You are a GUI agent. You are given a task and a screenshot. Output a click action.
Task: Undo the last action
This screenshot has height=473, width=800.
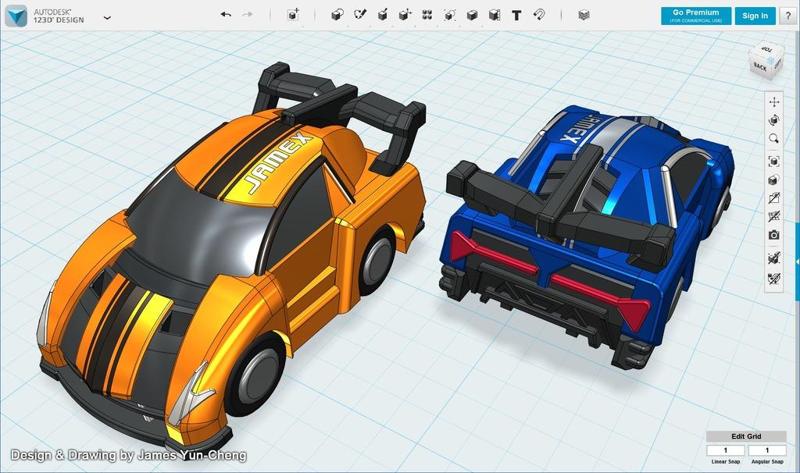pos(226,15)
